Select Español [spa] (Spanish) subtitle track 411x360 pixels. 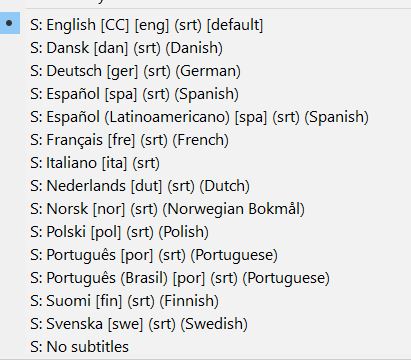pyautogui.click(x=205, y=94)
